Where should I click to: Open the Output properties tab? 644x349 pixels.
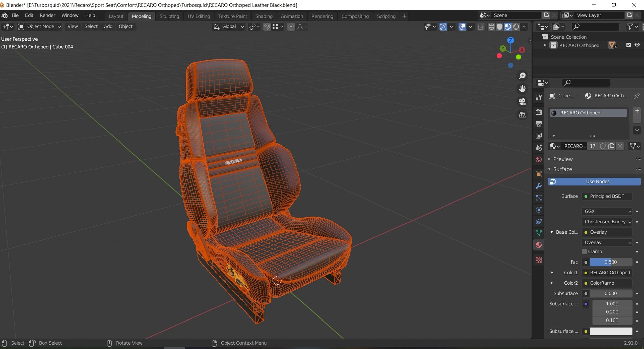(x=539, y=124)
